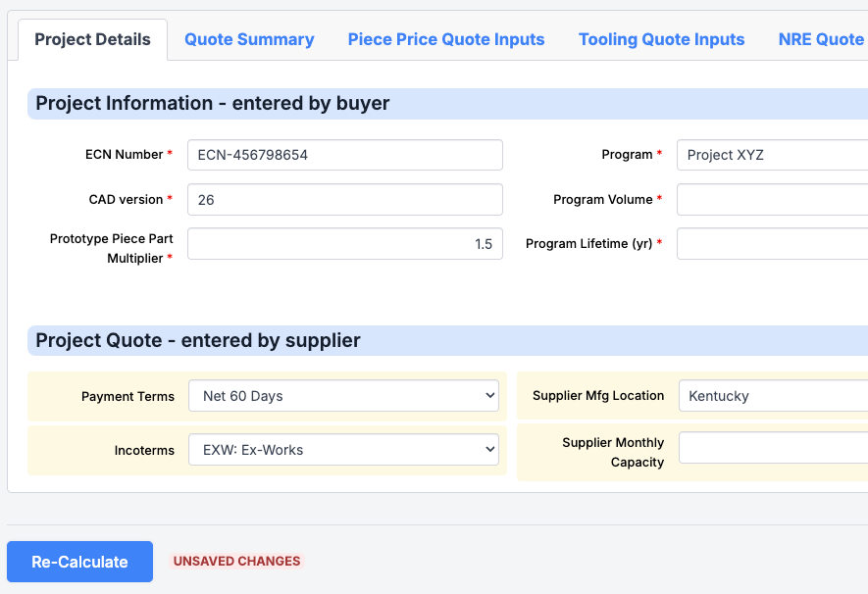868x594 pixels.
Task: Open the Piece Price Quote Inputs tab
Action: click(446, 39)
